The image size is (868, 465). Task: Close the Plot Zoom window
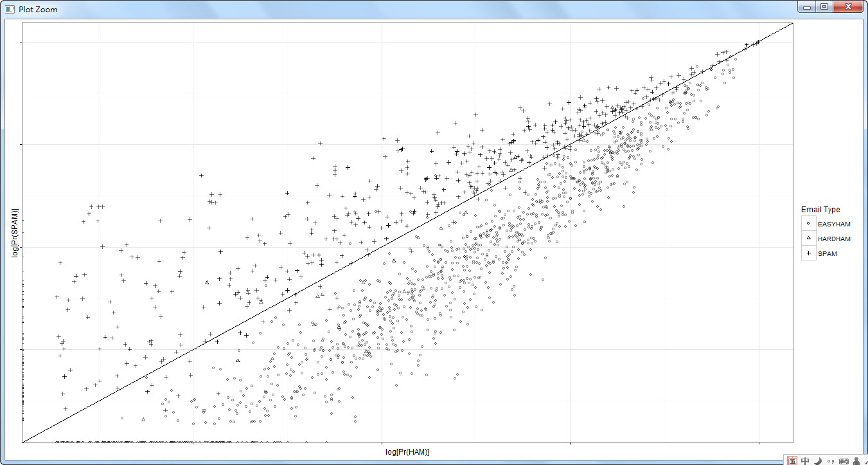click(x=848, y=6)
